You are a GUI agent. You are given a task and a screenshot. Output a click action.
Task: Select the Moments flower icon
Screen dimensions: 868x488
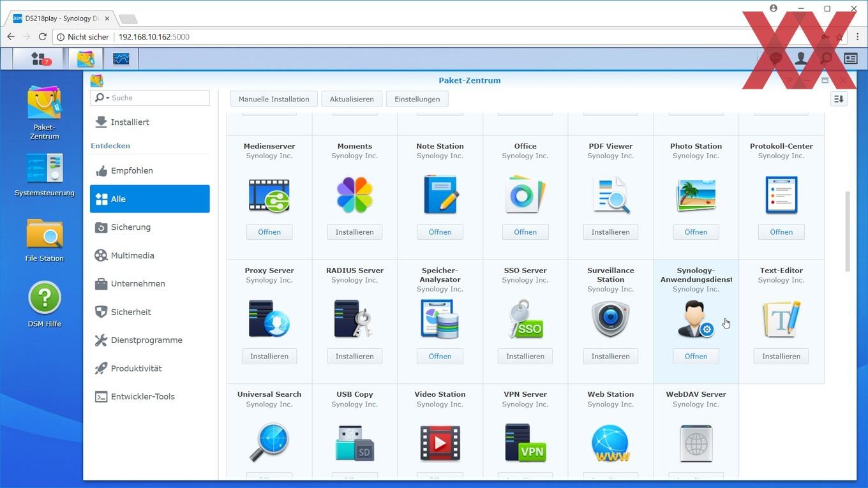tap(355, 195)
